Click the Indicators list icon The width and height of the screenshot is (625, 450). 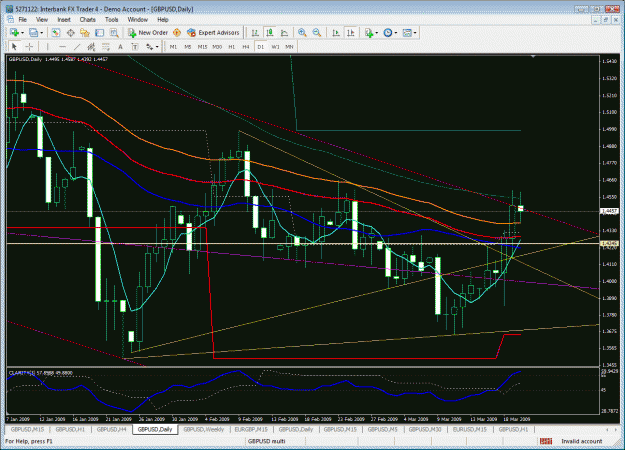[x=369, y=33]
